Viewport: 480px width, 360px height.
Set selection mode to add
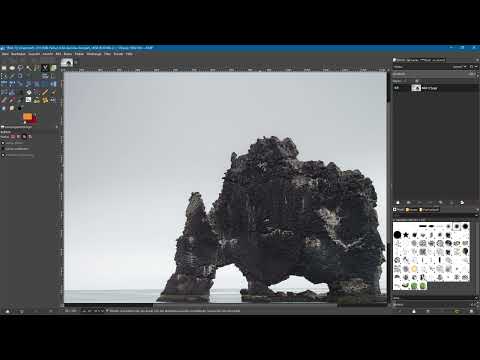19,137
